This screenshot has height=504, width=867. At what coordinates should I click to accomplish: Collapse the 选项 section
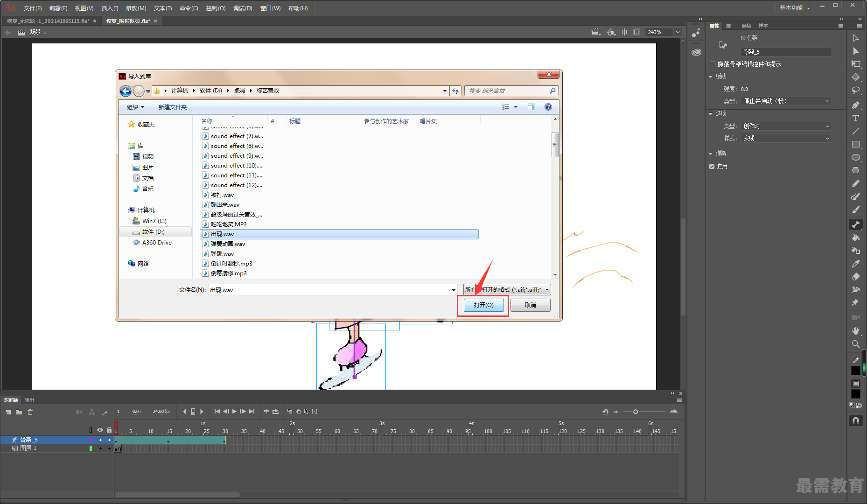click(x=711, y=114)
